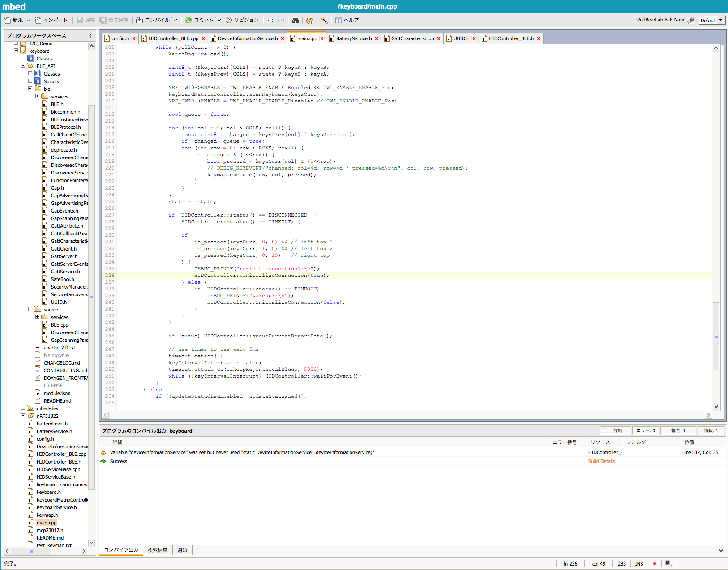Toggle the エラー: 0 errors filter
Screen dimensions: 728x570
tap(646, 430)
